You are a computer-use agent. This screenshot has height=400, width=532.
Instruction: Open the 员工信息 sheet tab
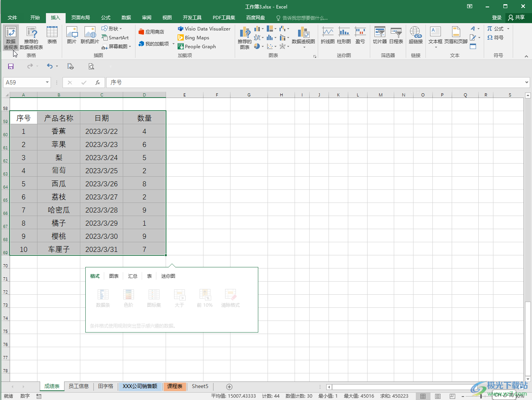[79, 386]
